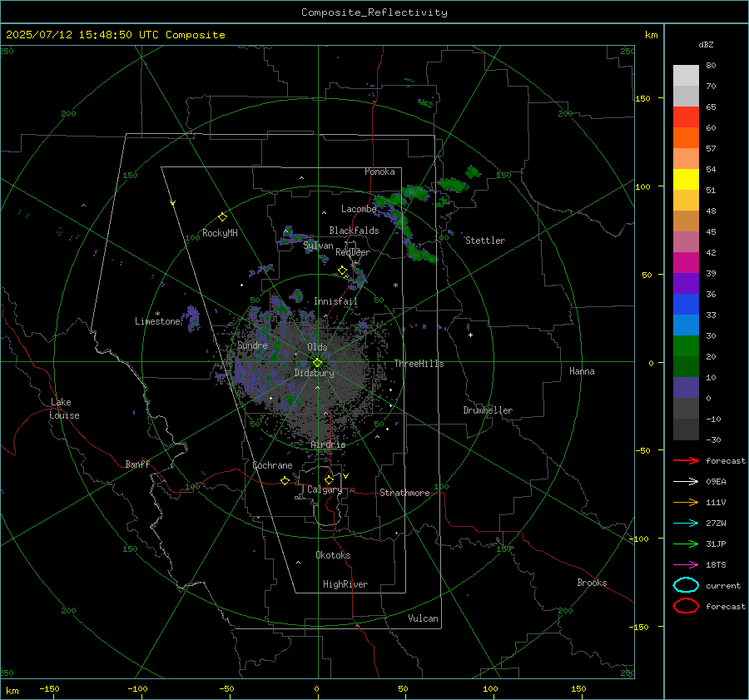
Task: Click the Sylvan label near RedDeer
Action: [x=318, y=246]
